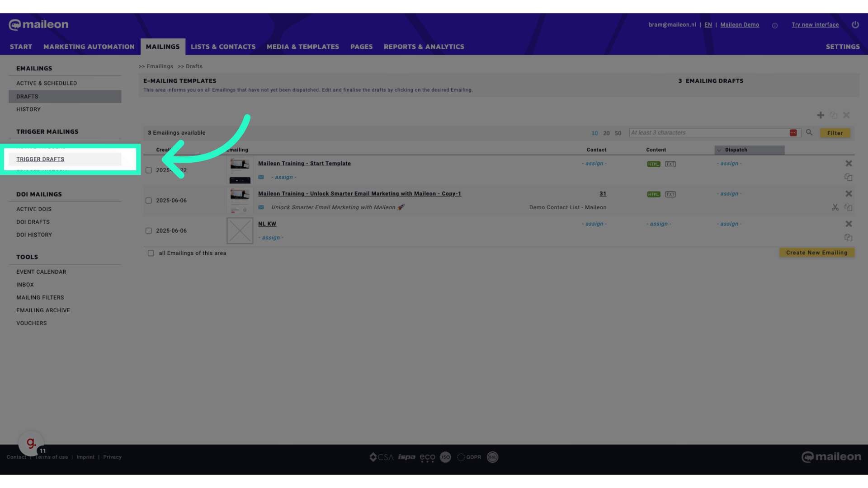Open EVENT CALENDAR under Tools

pos(41,272)
